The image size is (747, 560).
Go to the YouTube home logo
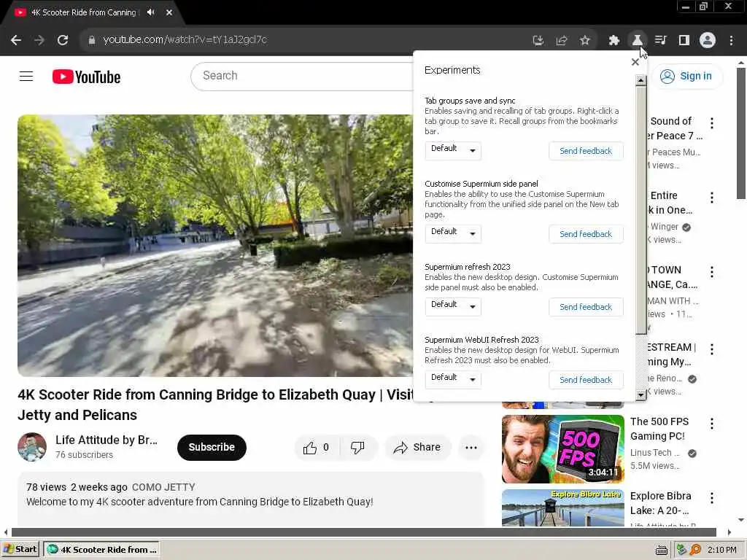(86, 77)
